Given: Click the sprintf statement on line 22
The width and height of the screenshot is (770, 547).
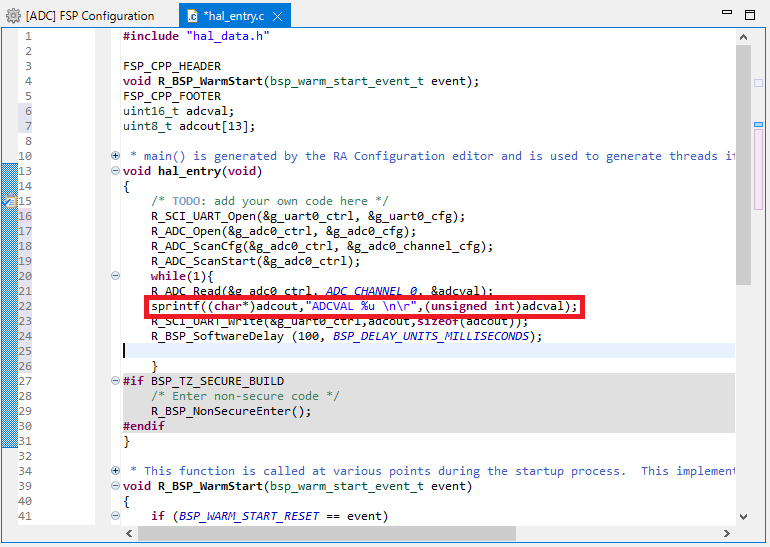Looking at the screenshot, I should 364,306.
